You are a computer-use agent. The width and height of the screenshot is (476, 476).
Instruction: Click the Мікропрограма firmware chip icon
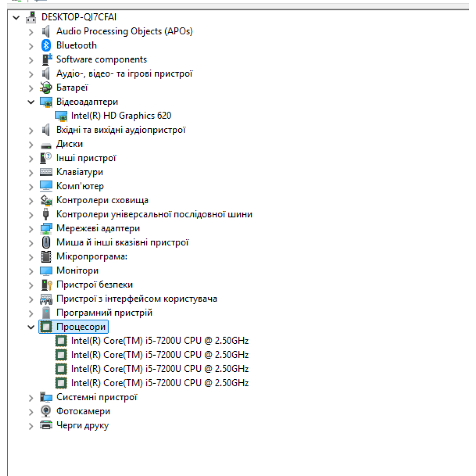tap(46, 256)
